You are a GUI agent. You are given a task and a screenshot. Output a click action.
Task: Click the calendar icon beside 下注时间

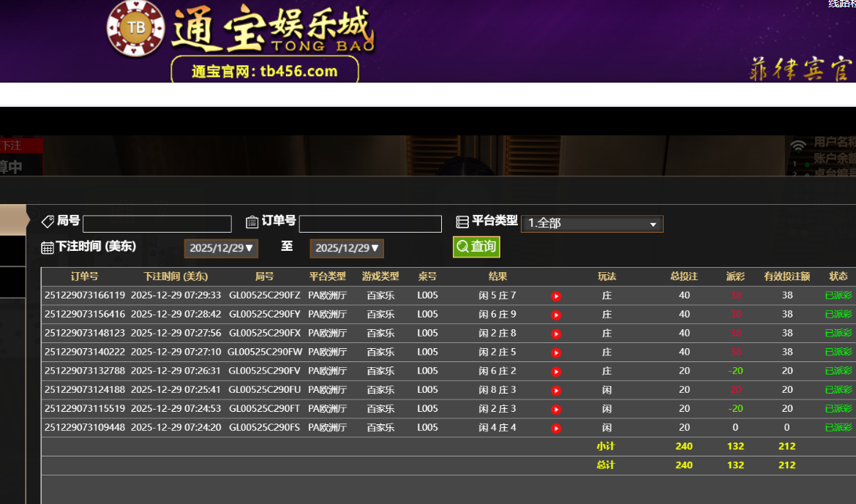coord(48,248)
